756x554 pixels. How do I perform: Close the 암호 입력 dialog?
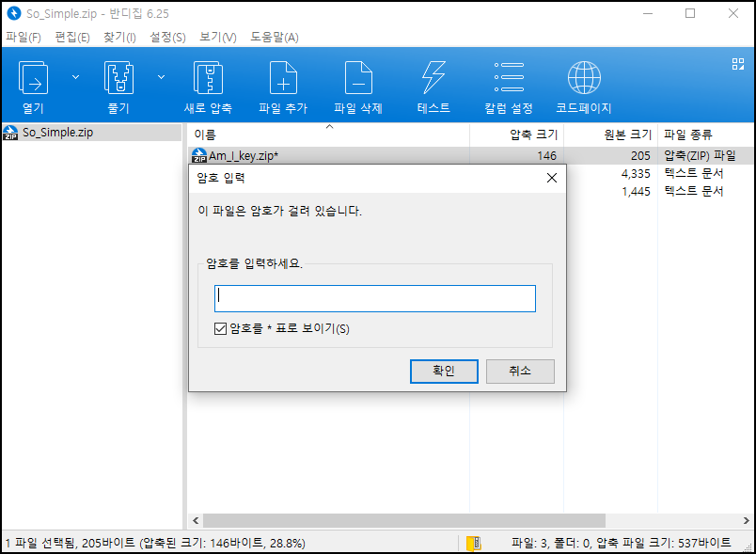pos(552,178)
